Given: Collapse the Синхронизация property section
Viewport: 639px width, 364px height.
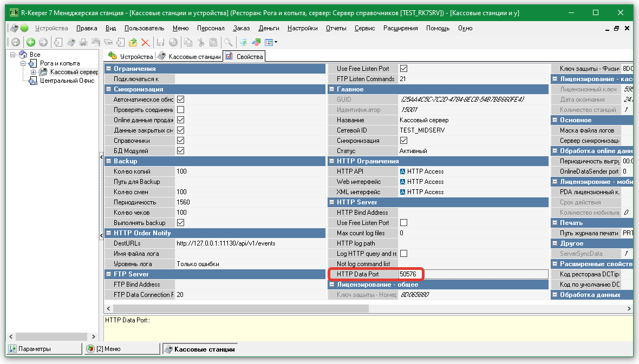Looking at the screenshot, I should pyautogui.click(x=108, y=89).
